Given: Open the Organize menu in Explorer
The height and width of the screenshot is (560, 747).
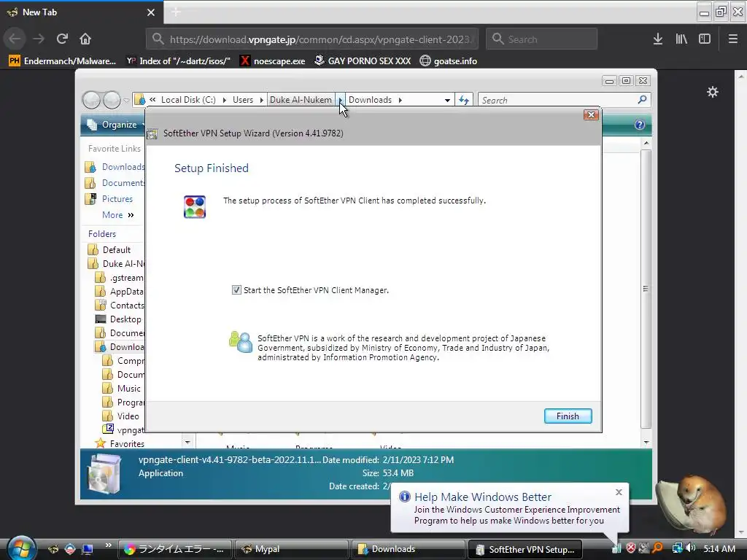Looking at the screenshot, I should 117,125.
